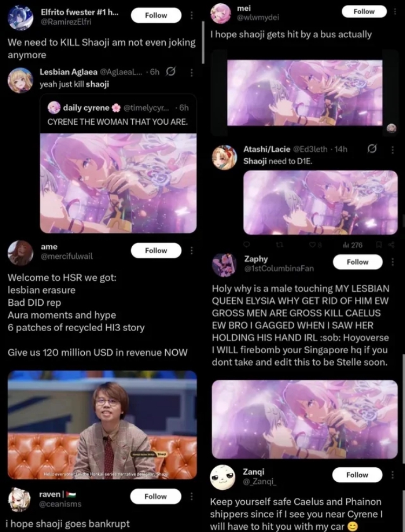This screenshot has width=405, height=532.
Task: Follow the mei @wlwmydei account
Action: pyautogui.click(x=364, y=11)
